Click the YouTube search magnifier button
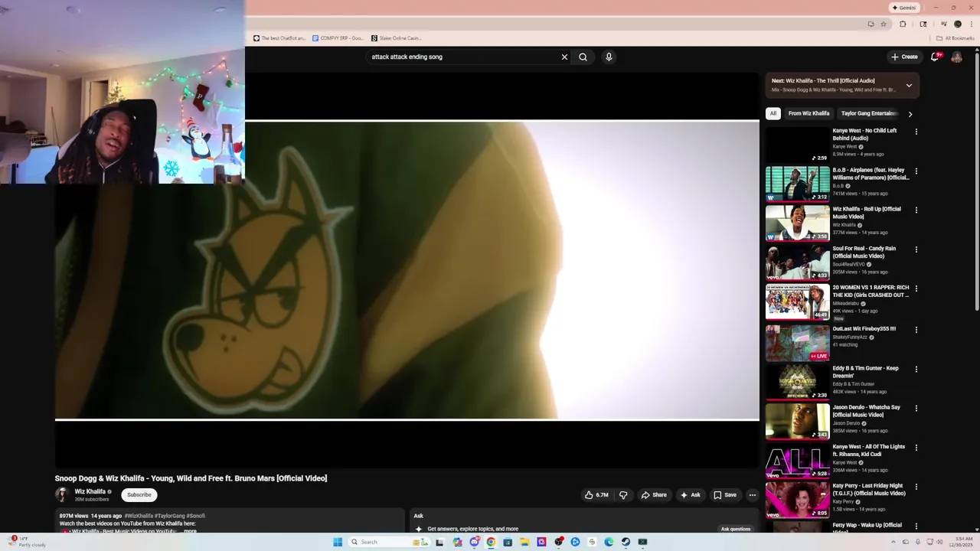This screenshot has width=980, height=551. [583, 57]
